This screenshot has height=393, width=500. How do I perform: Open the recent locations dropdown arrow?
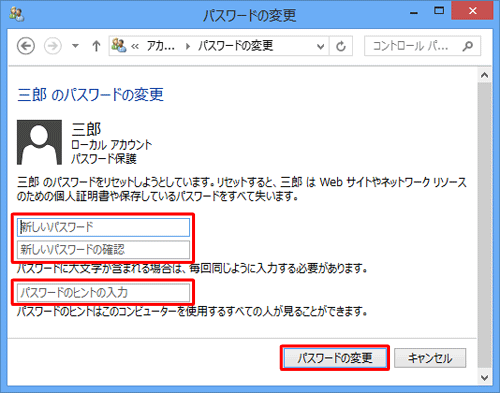pos(76,46)
